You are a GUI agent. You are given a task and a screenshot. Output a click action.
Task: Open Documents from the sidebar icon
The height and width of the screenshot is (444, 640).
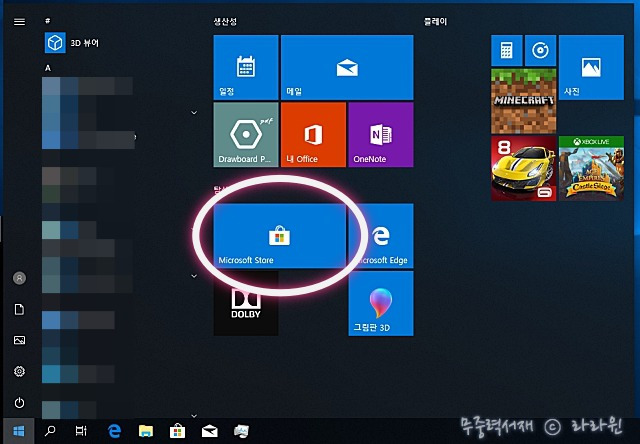pos(19,309)
